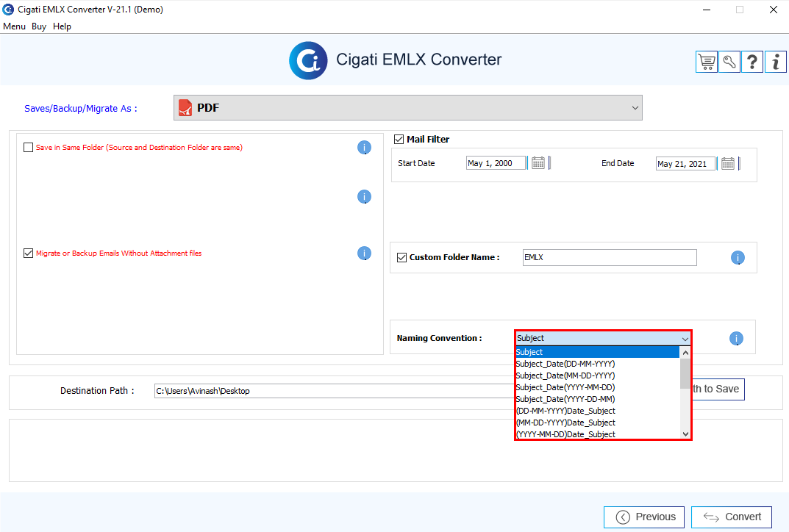Open End Date calendar picker
The image size is (789, 532).
tap(728, 163)
